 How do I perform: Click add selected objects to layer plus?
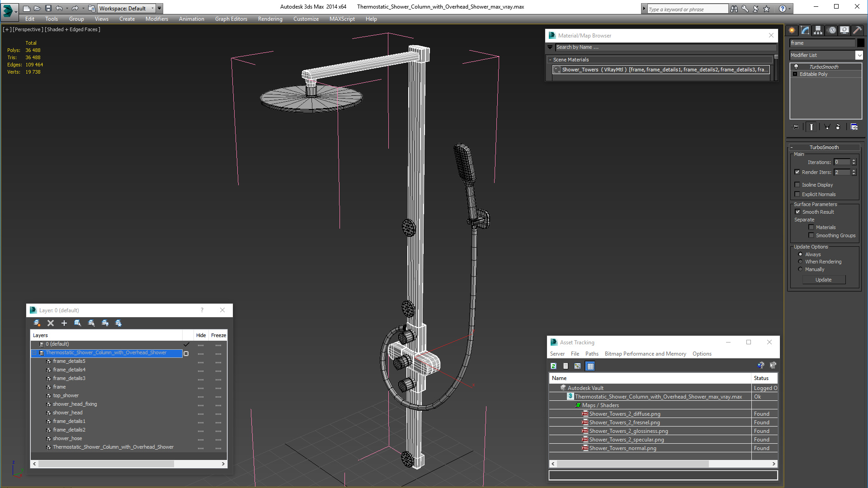(64, 323)
